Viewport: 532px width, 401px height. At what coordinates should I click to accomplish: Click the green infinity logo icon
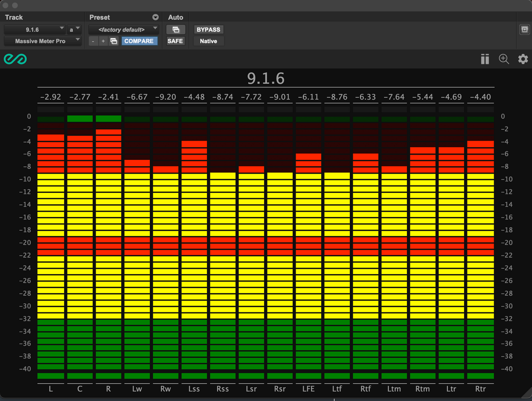tap(15, 59)
